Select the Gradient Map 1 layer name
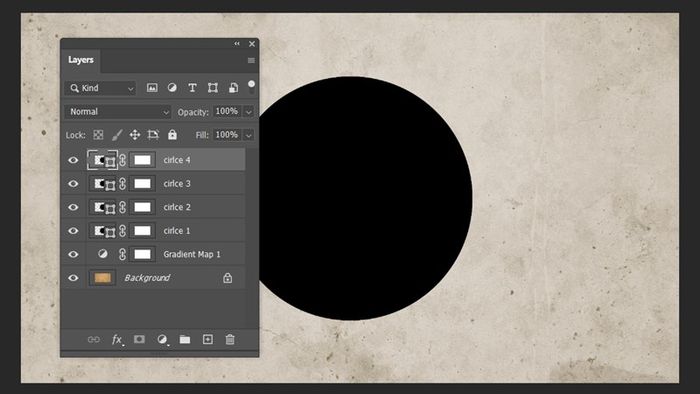 click(x=192, y=254)
